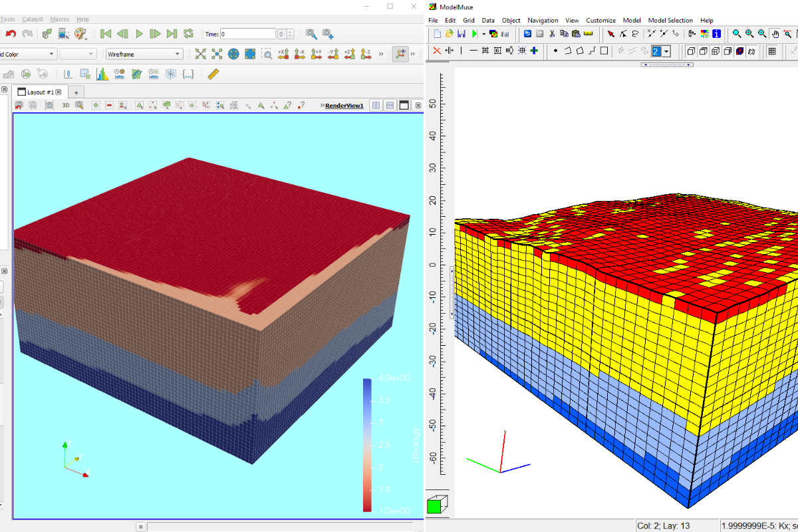Click the Zoom In magnifier in ModelMuse

click(747, 33)
